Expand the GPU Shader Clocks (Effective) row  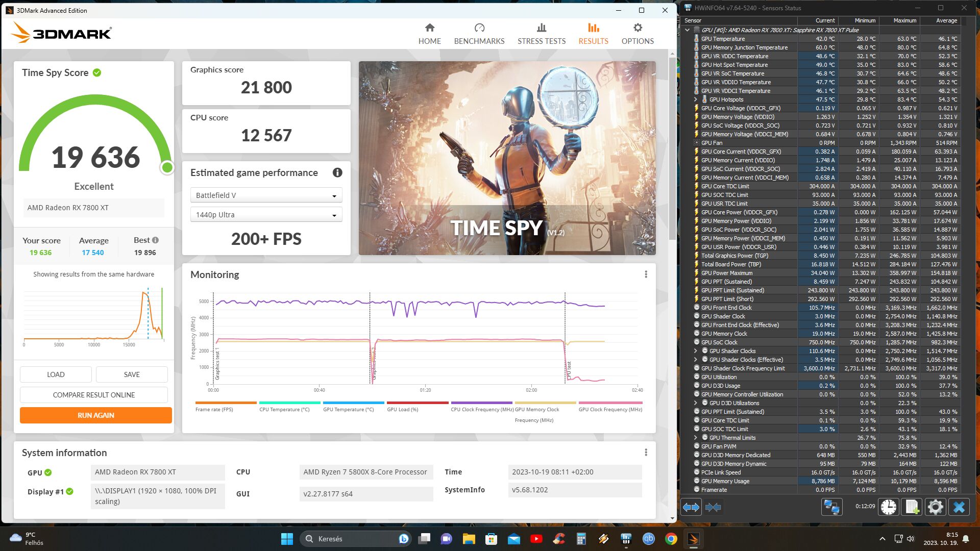click(x=695, y=360)
